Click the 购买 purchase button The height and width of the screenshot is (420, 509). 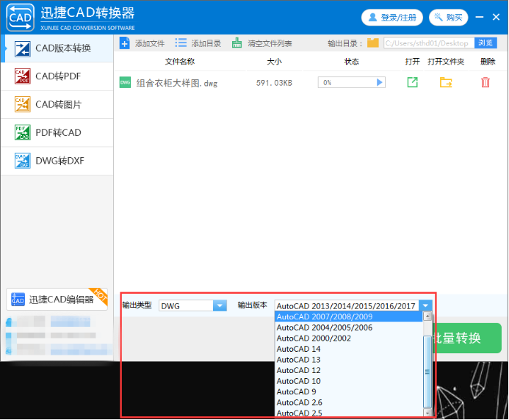[448, 17]
